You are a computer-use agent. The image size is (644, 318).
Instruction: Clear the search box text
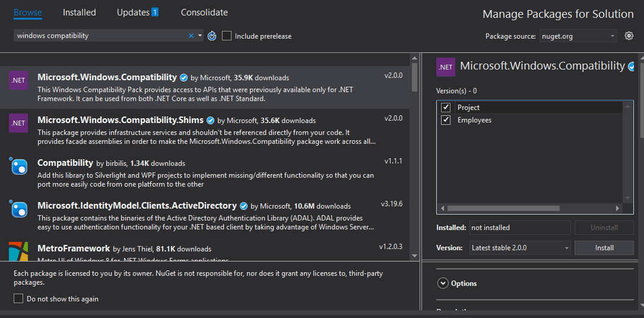191,36
